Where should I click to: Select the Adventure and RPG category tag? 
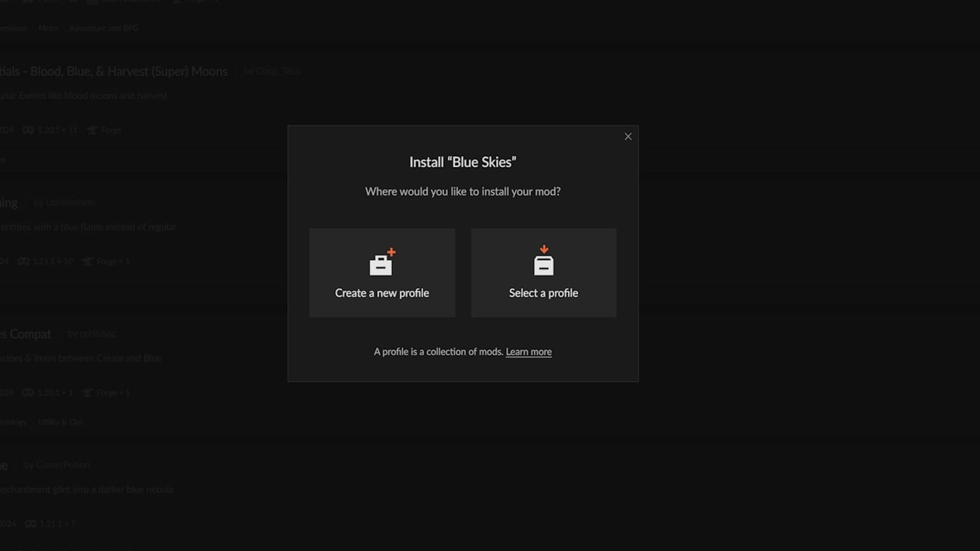pyautogui.click(x=104, y=28)
